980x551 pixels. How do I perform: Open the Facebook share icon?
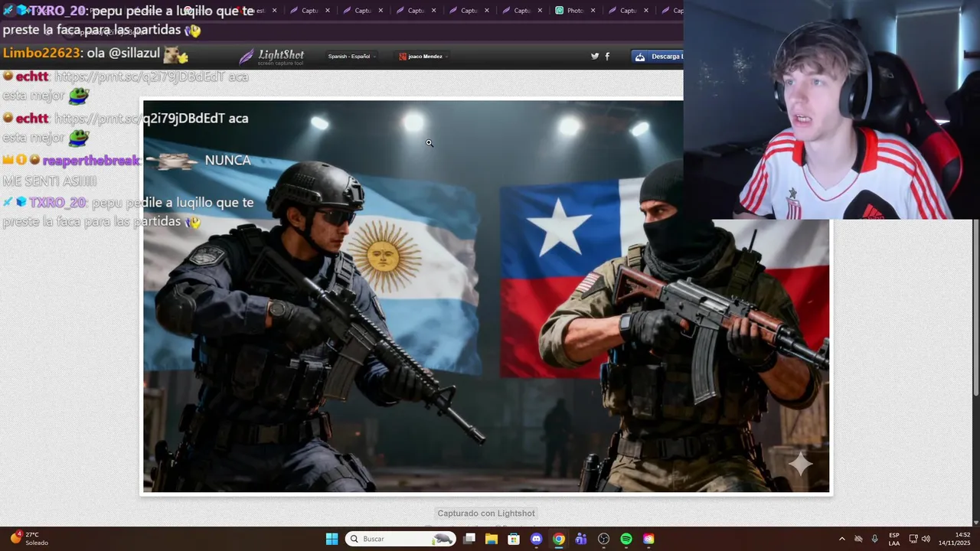tap(607, 57)
